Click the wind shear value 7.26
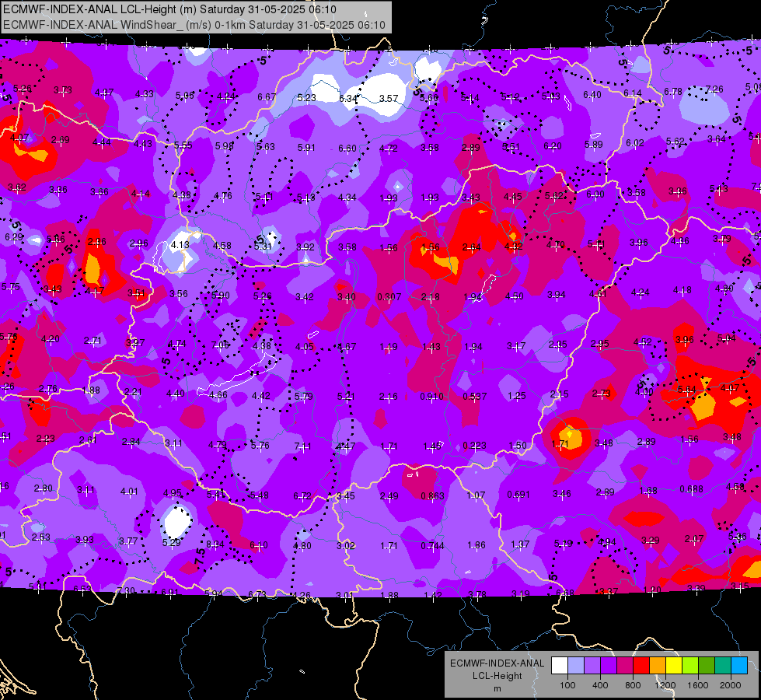Viewport: 761px width, 700px height. [714, 89]
